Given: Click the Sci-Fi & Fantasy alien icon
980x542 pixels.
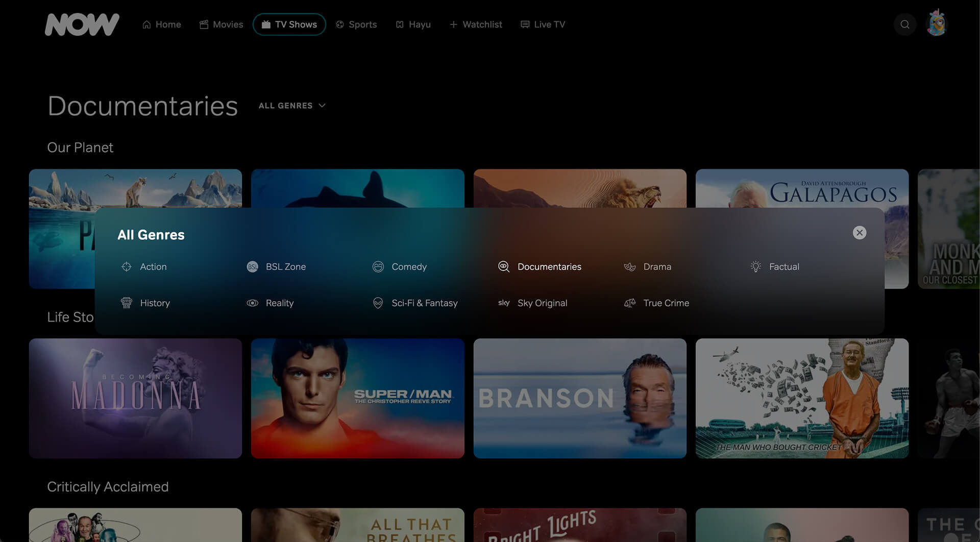Looking at the screenshot, I should coord(378,303).
